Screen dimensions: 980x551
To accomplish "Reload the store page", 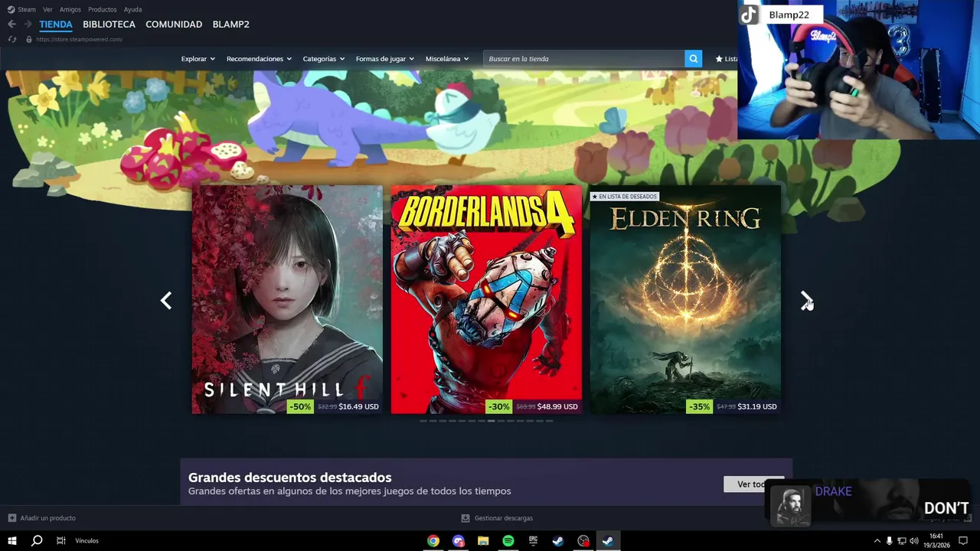I will (x=12, y=39).
